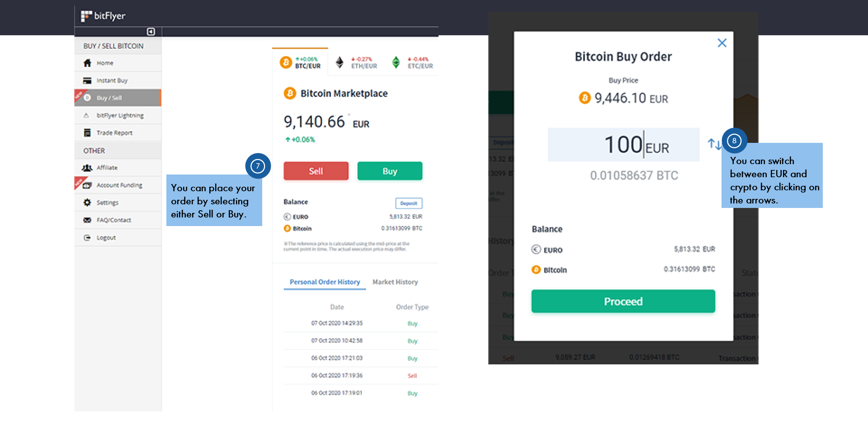Select the Ethereum icon on the ETH/EUR tab
Screen dimensions: 868x434
[339, 62]
